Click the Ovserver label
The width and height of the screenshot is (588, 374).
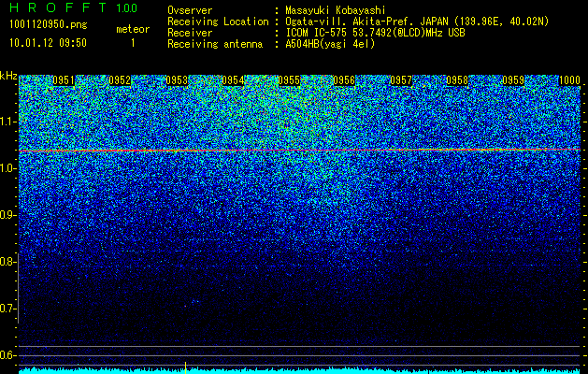tap(190, 10)
